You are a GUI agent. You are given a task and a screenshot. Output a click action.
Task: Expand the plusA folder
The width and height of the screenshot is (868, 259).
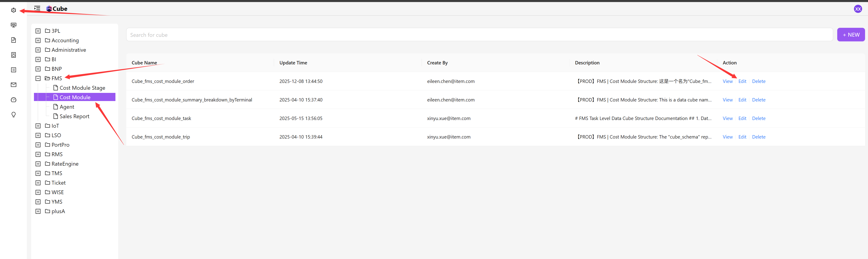pyautogui.click(x=38, y=211)
